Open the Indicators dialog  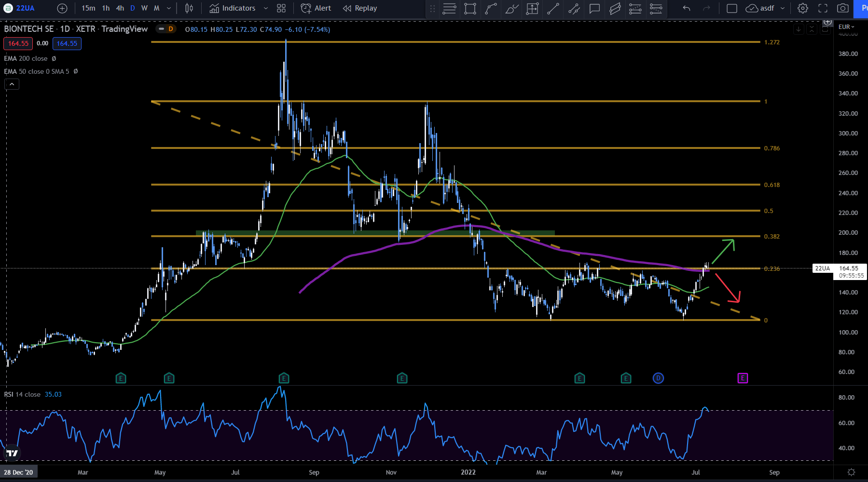coord(233,8)
